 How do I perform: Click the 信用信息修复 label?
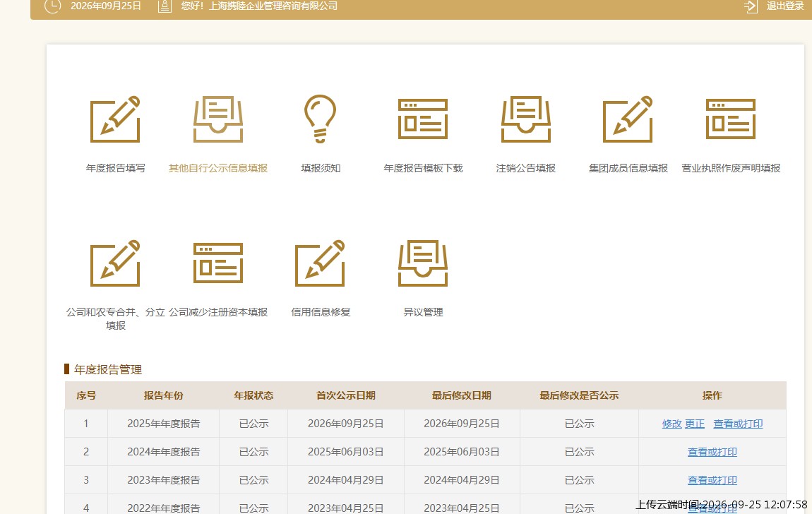click(321, 312)
